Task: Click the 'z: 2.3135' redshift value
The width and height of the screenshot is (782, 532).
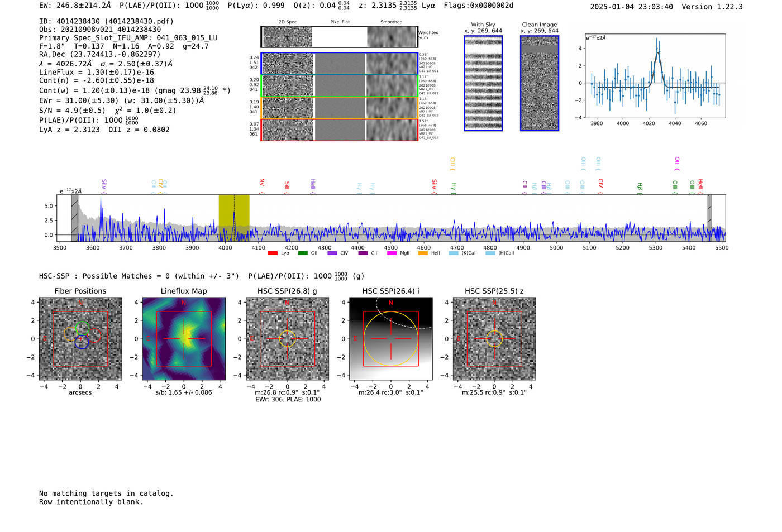Action: tap(388, 6)
